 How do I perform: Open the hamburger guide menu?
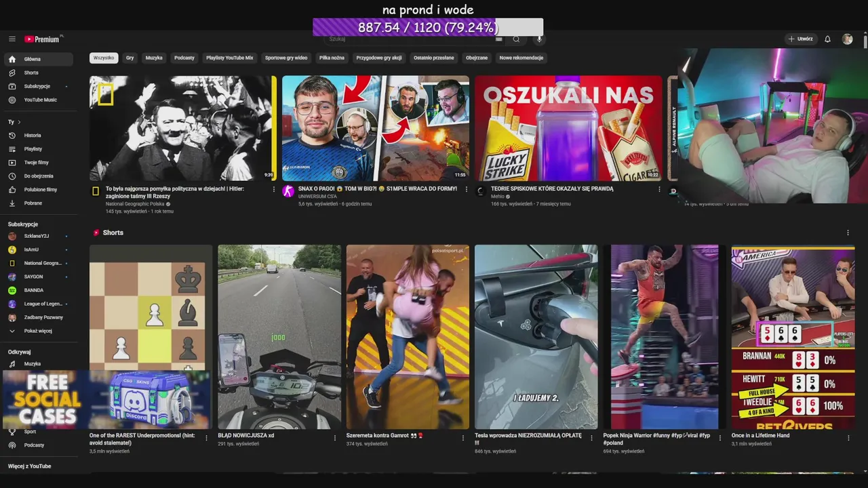pos(12,39)
